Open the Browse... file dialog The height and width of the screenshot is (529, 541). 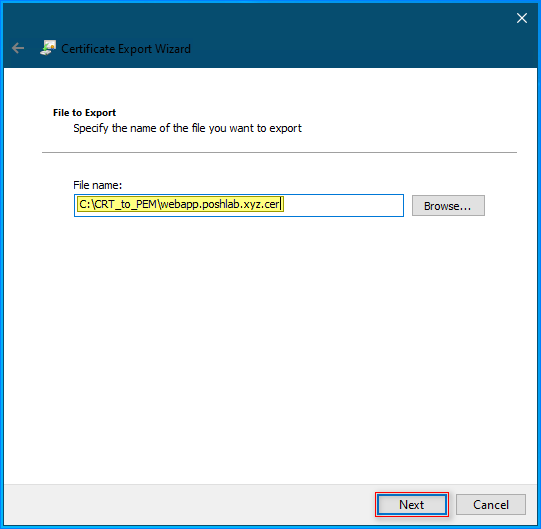pos(448,206)
